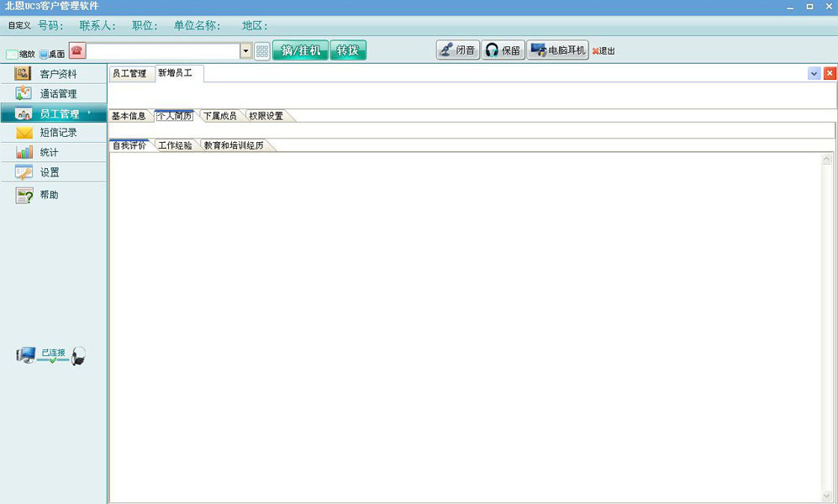Click the 地区 label in info bar
The width and height of the screenshot is (838, 504).
[x=255, y=26]
